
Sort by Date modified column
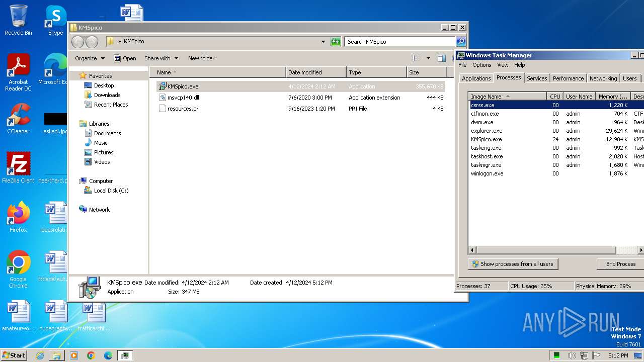(x=316, y=72)
